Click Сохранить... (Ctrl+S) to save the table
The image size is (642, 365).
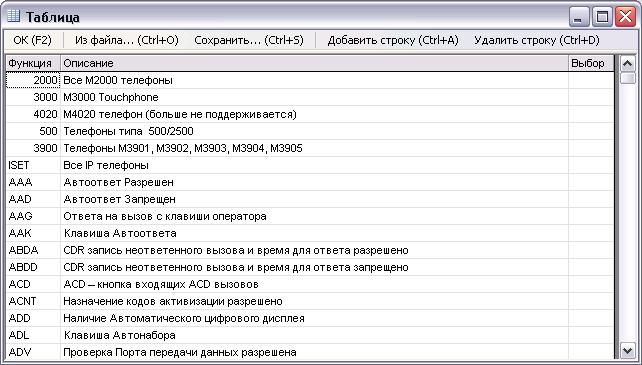pyautogui.click(x=249, y=40)
